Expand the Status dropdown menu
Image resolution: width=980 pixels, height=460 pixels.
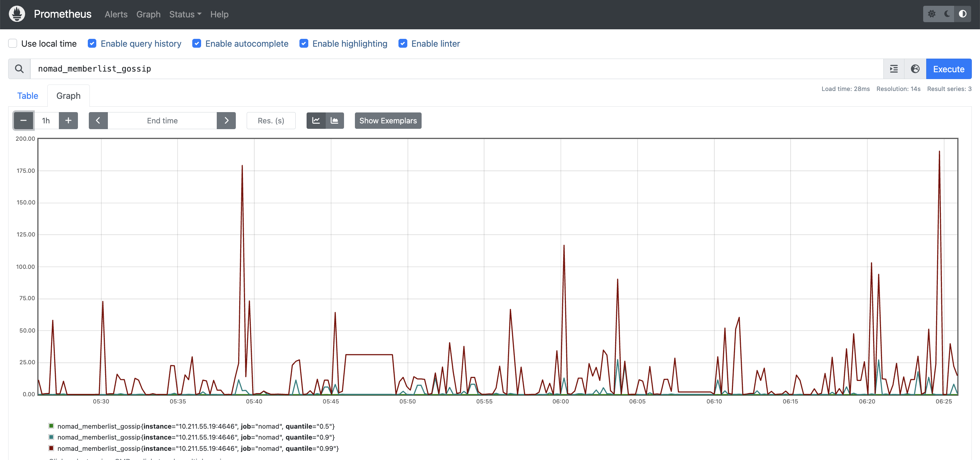[185, 14]
